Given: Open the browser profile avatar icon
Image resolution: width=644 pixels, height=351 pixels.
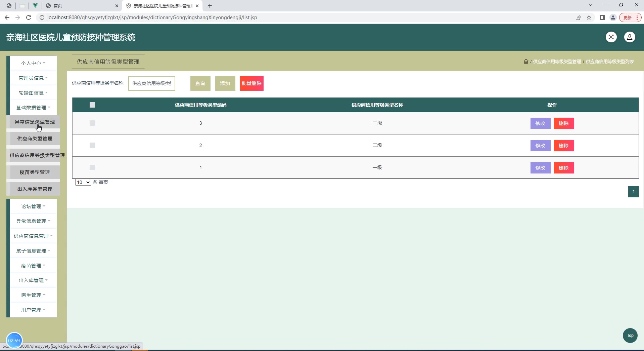Looking at the screenshot, I should [613, 17].
